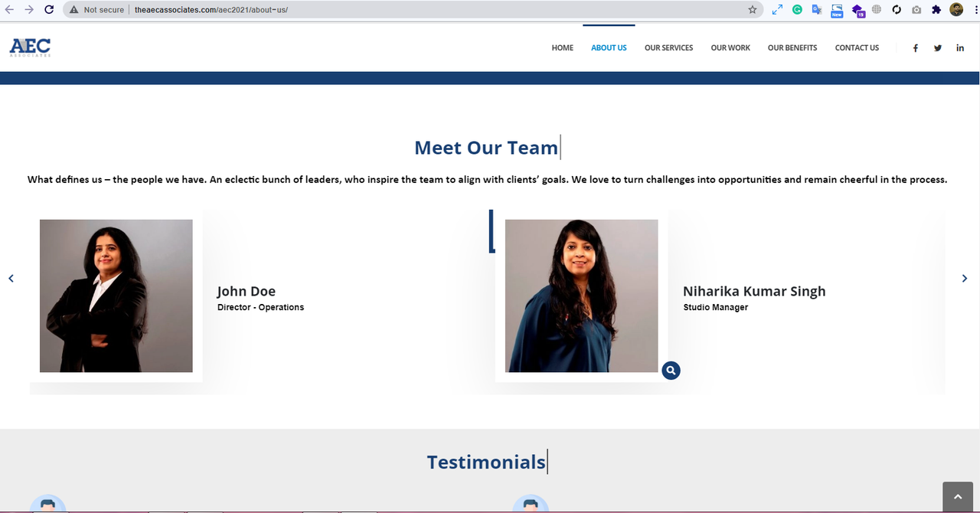Image resolution: width=980 pixels, height=513 pixels.
Task: Click the Director - Operations title
Action: pos(260,307)
